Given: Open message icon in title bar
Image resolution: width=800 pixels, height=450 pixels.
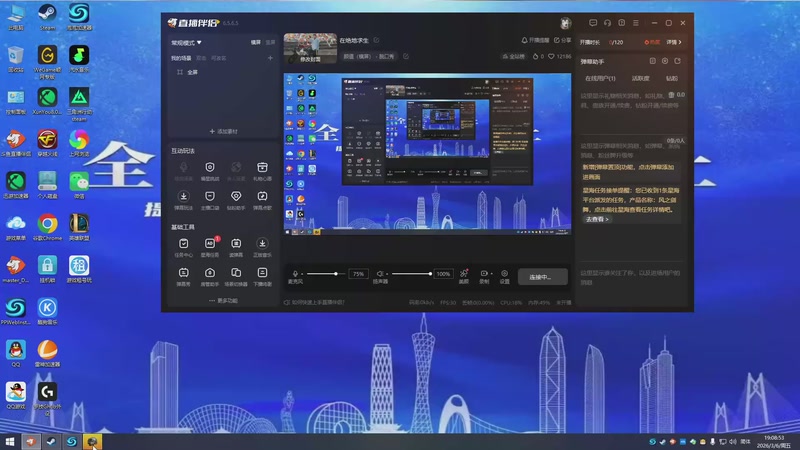Looking at the screenshot, I should pyautogui.click(x=593, y=23).
